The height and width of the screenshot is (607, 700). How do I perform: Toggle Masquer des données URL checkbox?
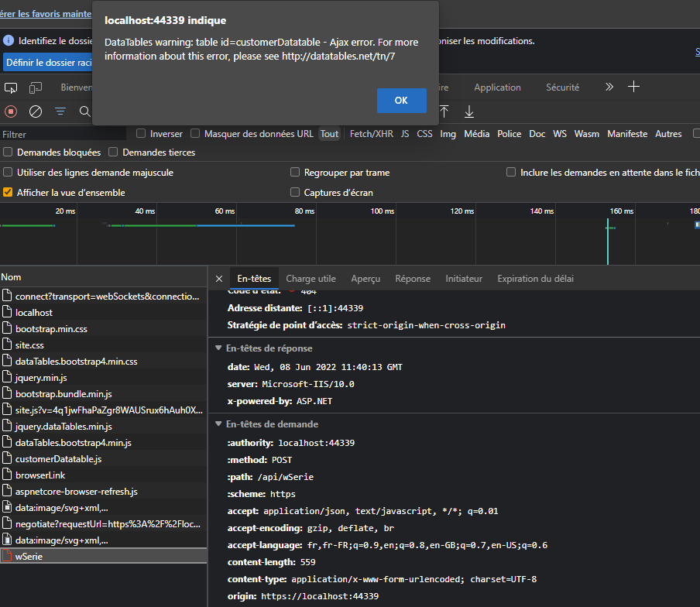[195, 133]
